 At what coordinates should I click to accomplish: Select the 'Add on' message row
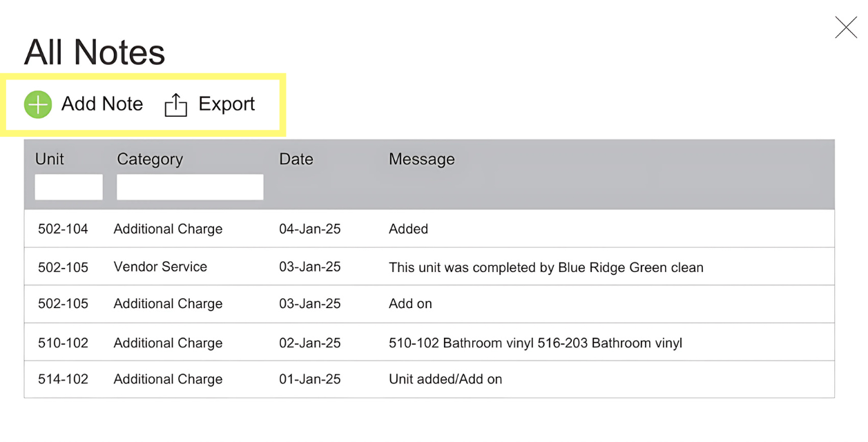tap(410, 305)
